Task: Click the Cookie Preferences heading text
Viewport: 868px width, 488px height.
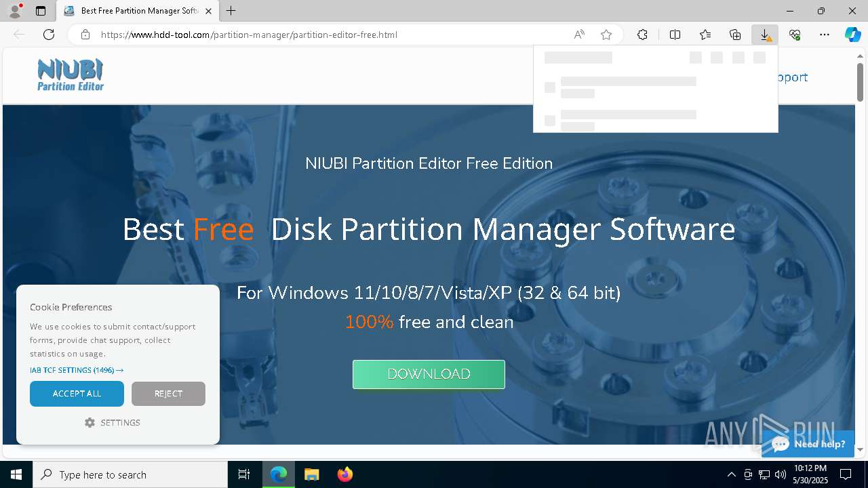Action: coord(71,307)
